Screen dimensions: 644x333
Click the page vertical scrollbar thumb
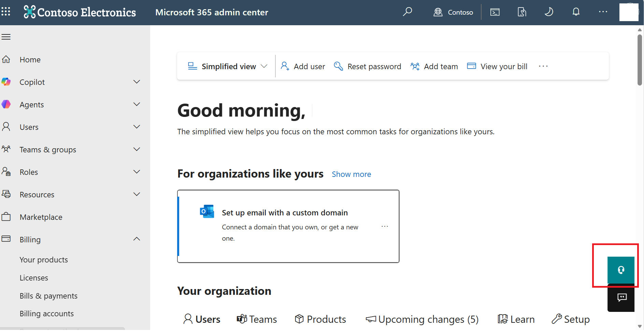(640, 60)
